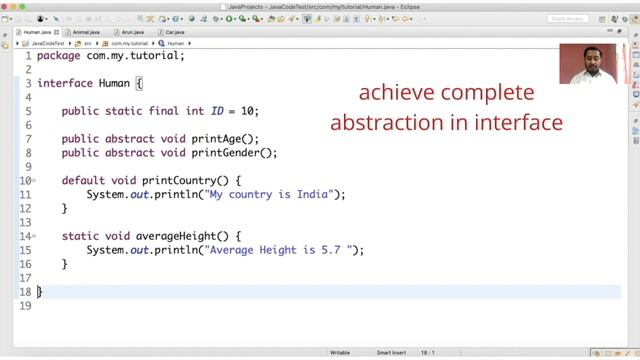Viewport: 640px width, 360px height.
Task: Click the green Run button icon
Action: 229,19
